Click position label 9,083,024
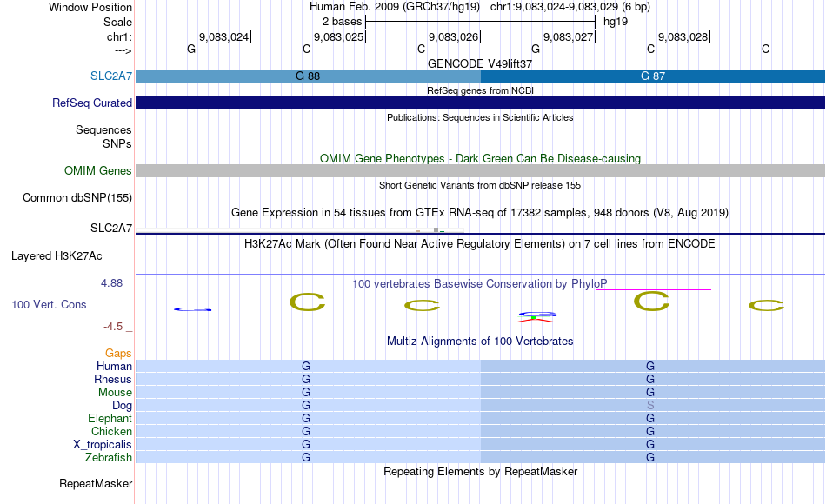Image resolution: width=826 pixels, height=504 pixels. pos(223,36)
